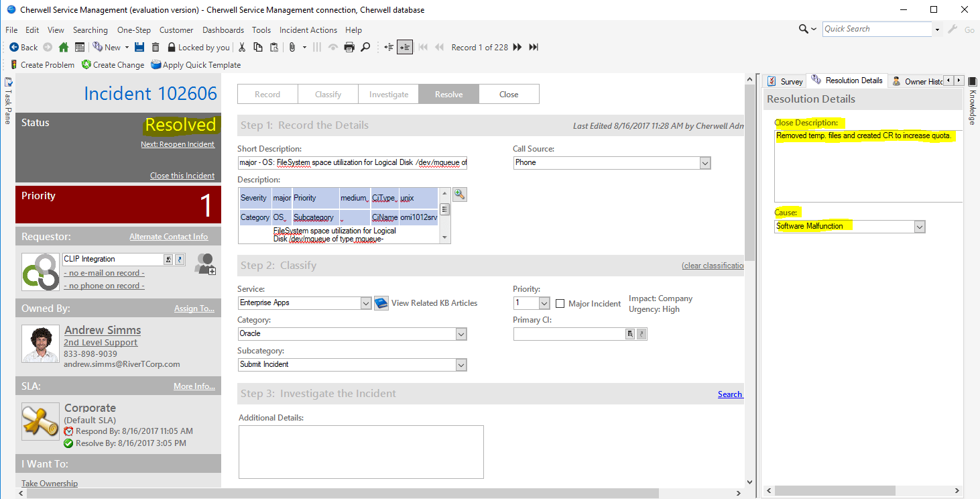Enable the Major Incident checkbox
The width and height of the screenshot is (980, 499).
coord(560,303)
